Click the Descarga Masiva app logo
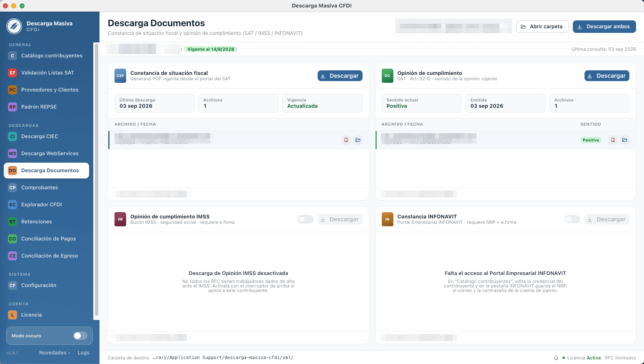 tap(14, 26)
